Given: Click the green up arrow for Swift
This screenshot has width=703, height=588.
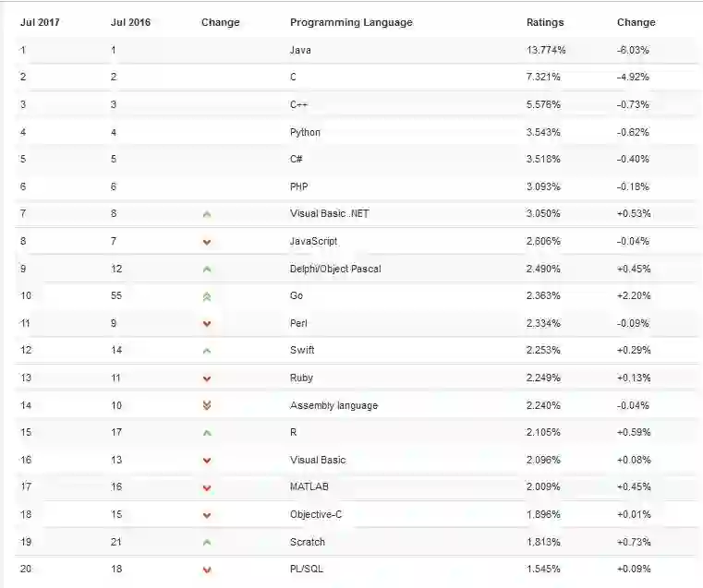Looking at the screenshot, I should tap(207, 351).
